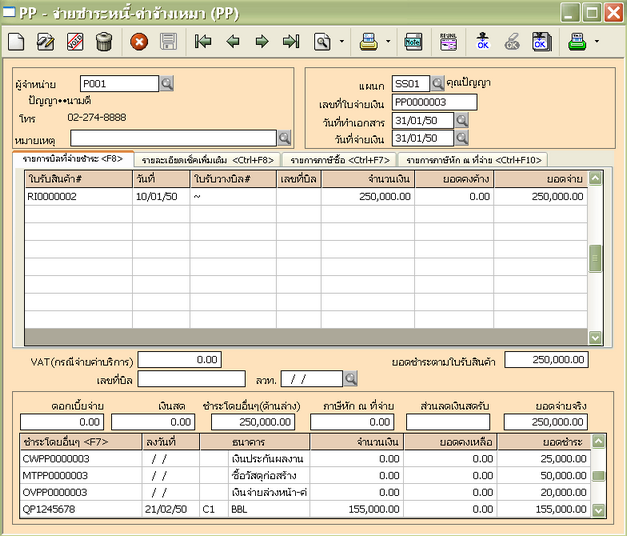Expand the green printer dropdown arrow
The width and height of the screenshot is (627, 536).
(597, 42)
